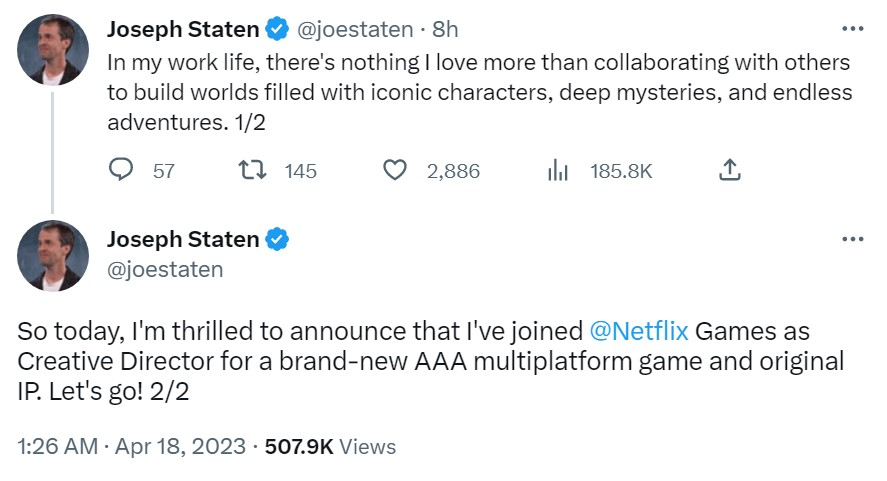Click the 185.8K views count

coord(620,171)
